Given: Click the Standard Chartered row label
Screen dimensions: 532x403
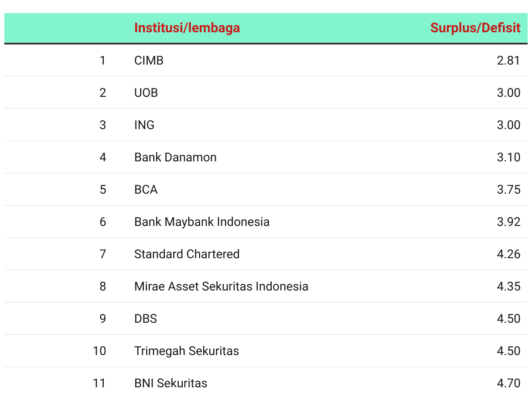Looking at the screenshot, I should (187, 254).
